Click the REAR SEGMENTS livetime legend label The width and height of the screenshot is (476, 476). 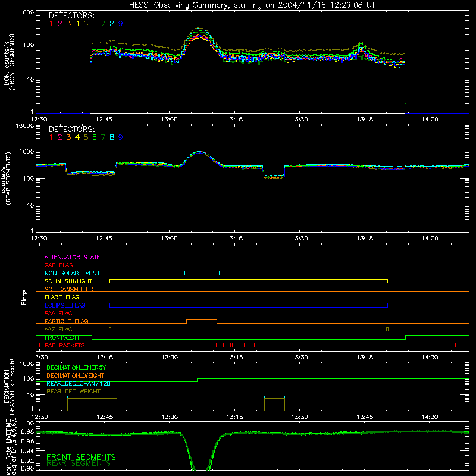(x=79, y=464)
